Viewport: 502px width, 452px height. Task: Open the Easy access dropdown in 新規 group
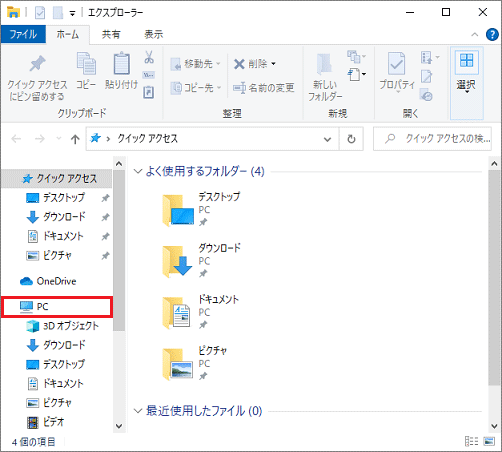(356, 74)
